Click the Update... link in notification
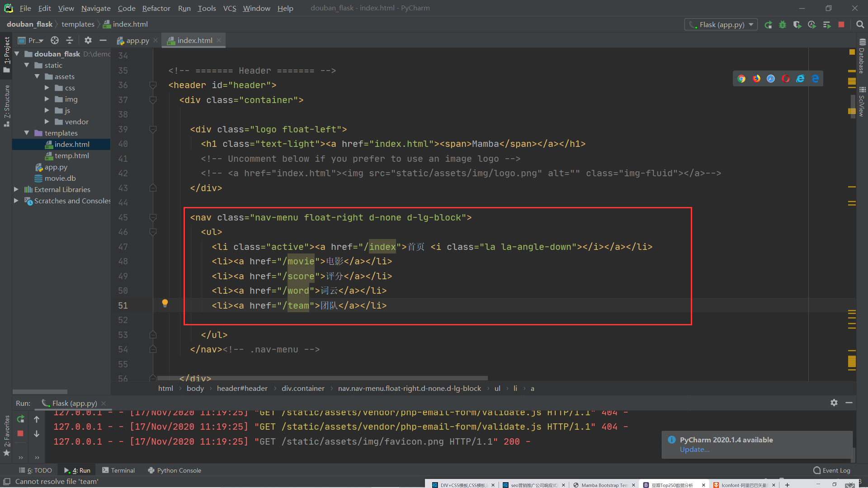 694,449
